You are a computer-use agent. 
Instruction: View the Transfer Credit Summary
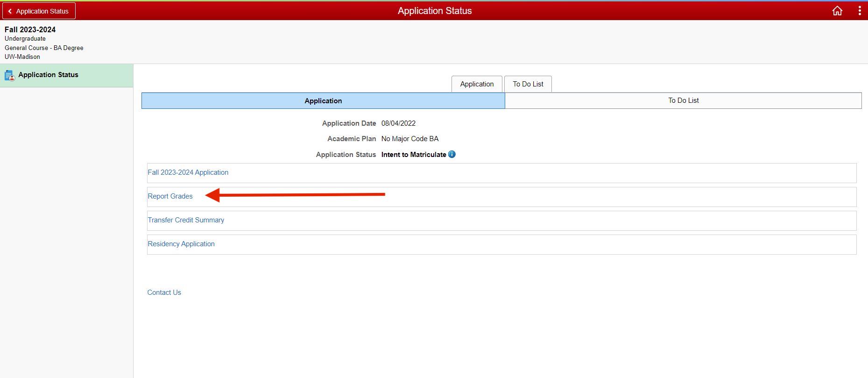click(186, 220)
